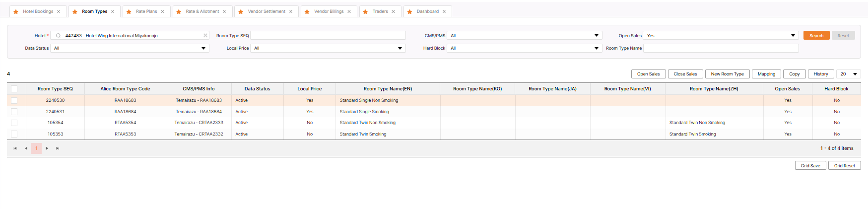Click the Room Type Name input field

click(x=721, y=48)
